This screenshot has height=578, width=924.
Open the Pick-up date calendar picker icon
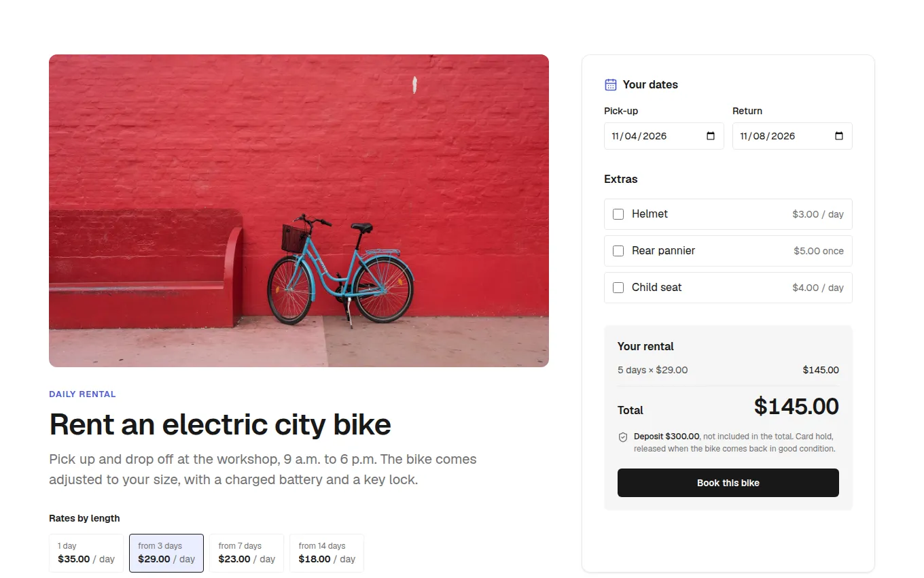click(x=711, y=136)
